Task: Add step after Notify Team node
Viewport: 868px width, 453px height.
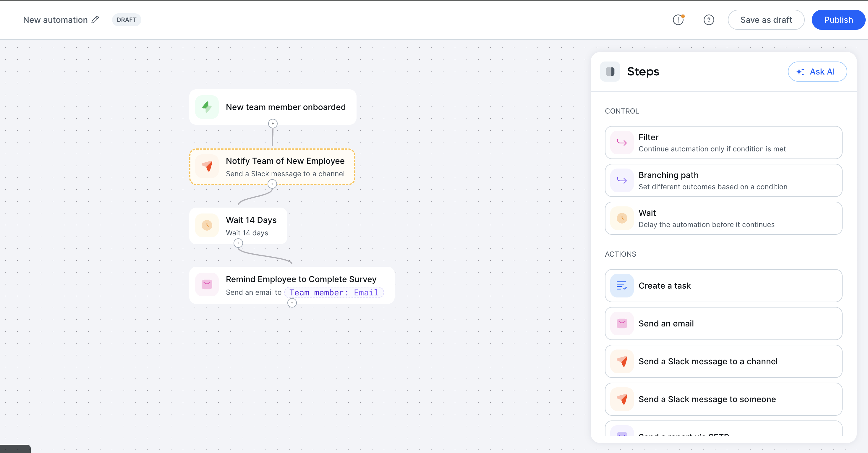Action: [272, 184]
